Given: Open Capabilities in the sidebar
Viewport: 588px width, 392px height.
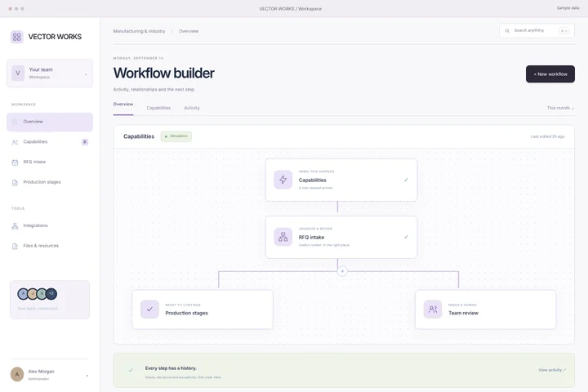Looking at the screenshot, I should 50,142.
